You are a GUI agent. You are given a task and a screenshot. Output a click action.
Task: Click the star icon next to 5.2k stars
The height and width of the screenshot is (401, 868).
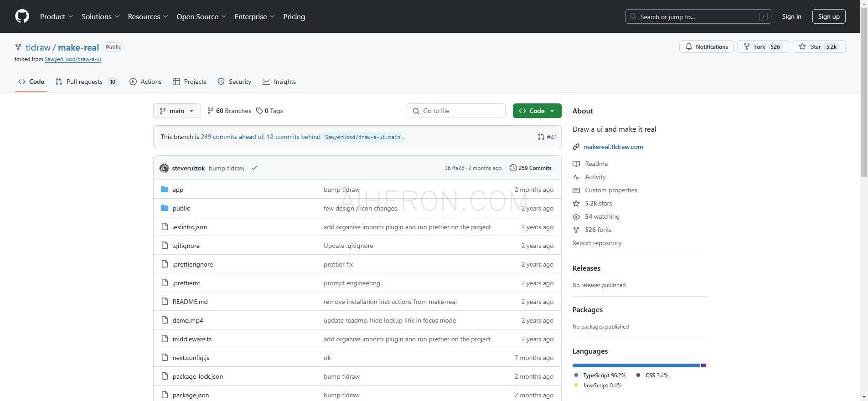click(576, 204)
